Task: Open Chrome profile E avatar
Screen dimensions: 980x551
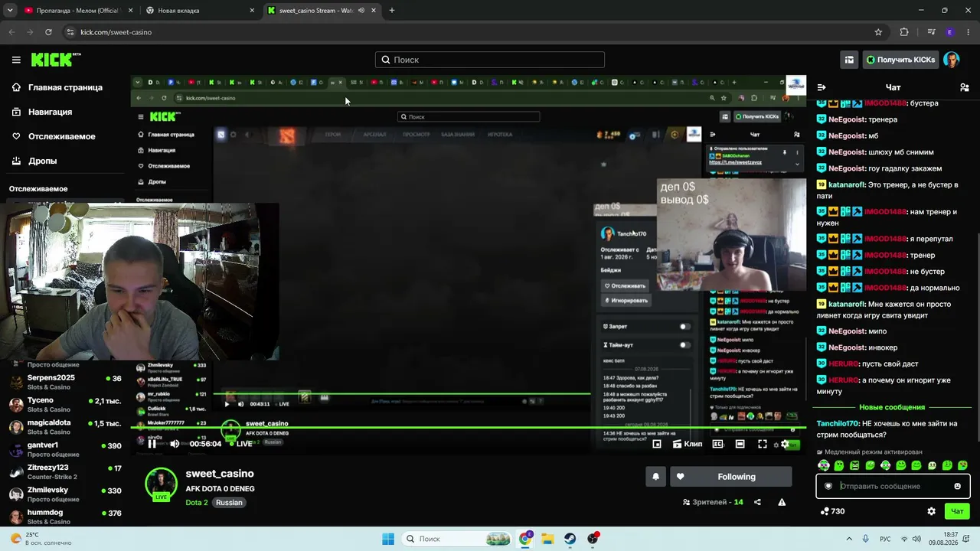Action: click(x=950, y=32)
